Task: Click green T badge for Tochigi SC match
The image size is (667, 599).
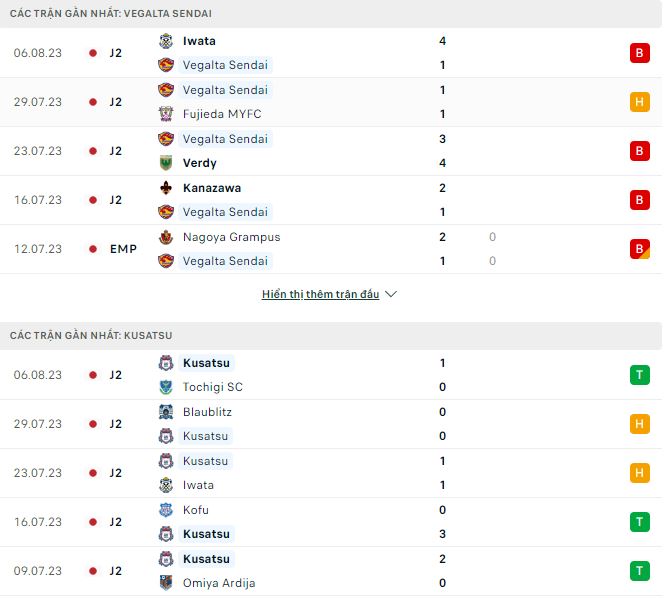Action: (640, 375)
